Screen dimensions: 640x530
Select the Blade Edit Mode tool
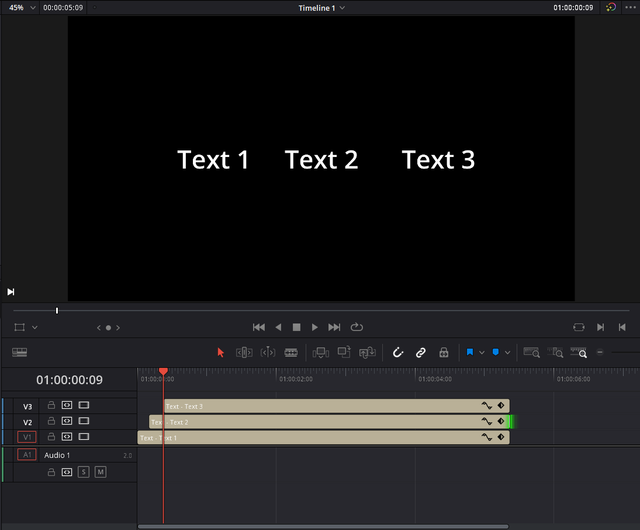[291, 352]
